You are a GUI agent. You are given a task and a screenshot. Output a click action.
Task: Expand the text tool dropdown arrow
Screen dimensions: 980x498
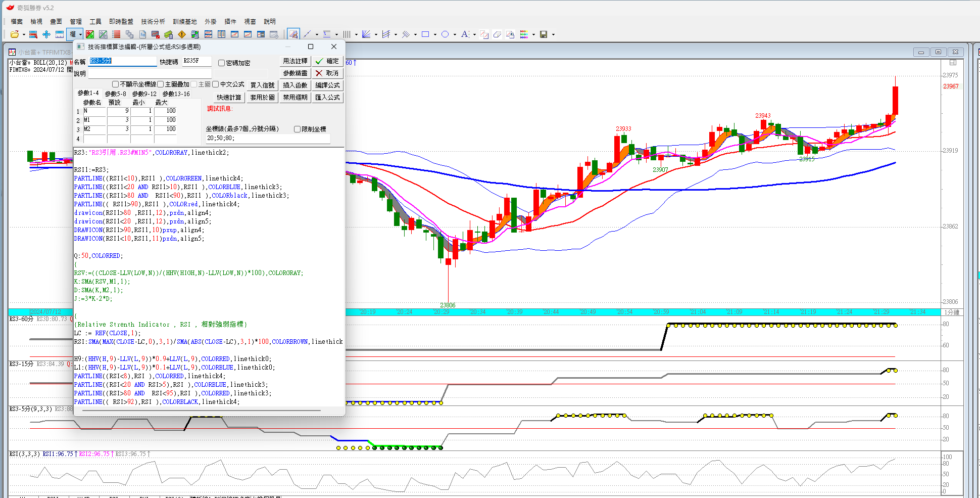point(474,35)
